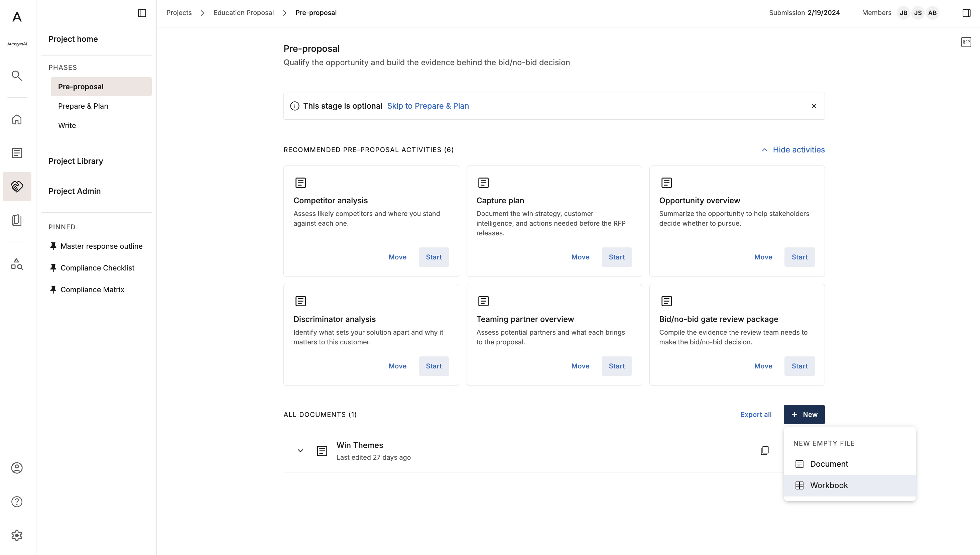980x555 pixels.
Task: Open the shapes explore icon
Action: 17,264
